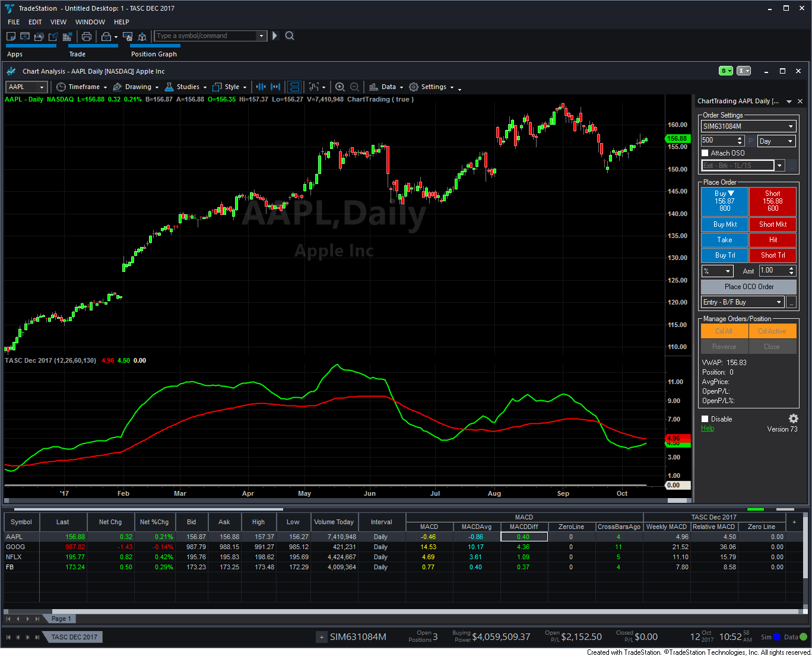This screenshot has height=656, width=812.
Task: Click the magnifier search icon beside command box
Action: point(290,36)
